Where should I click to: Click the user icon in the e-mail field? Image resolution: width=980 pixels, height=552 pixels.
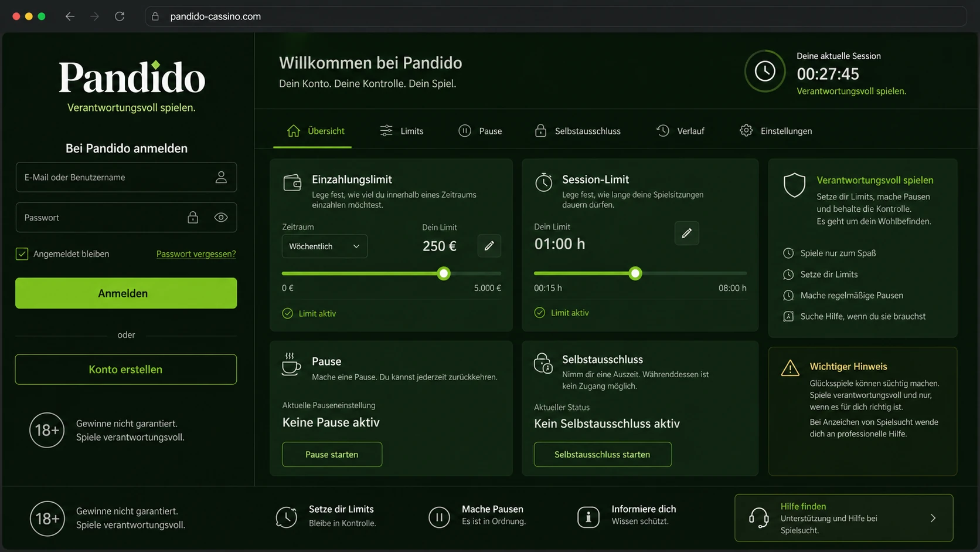click(221, 177)
